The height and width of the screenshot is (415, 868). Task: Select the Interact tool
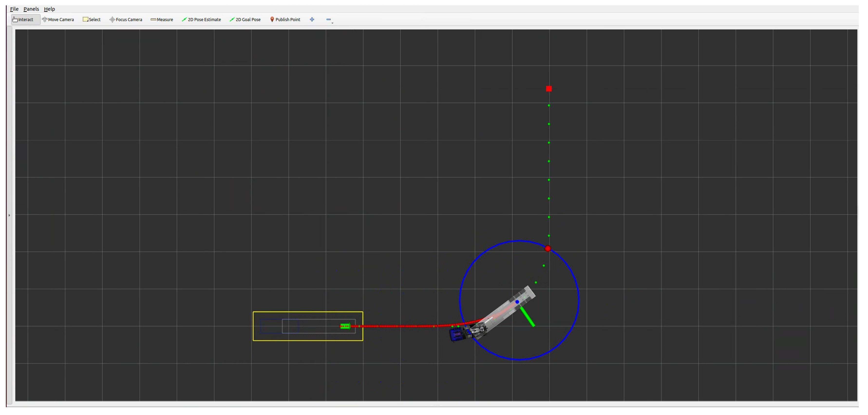coord(23,19)
